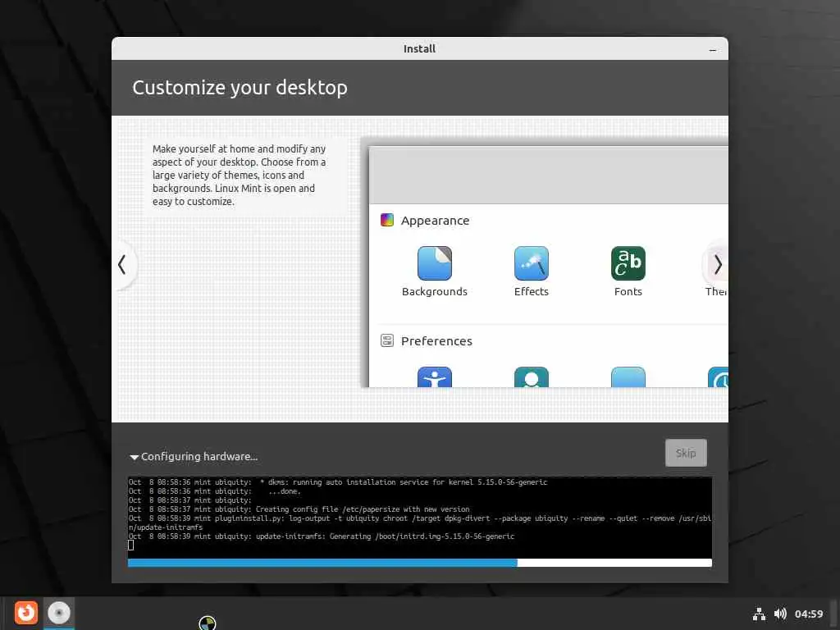Click the volume speaker icon in the tray
Viewport: 840px width, 630px height.
click(x=780, y=614)
